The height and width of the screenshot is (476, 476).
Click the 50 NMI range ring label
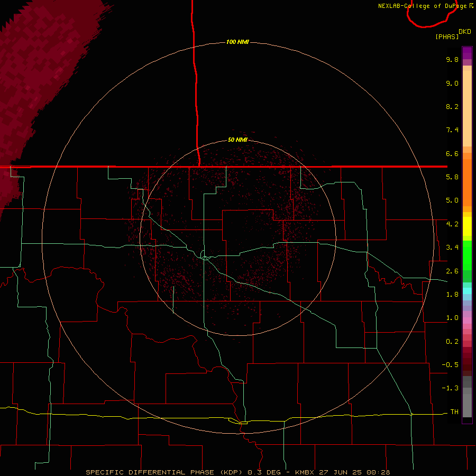237,140
